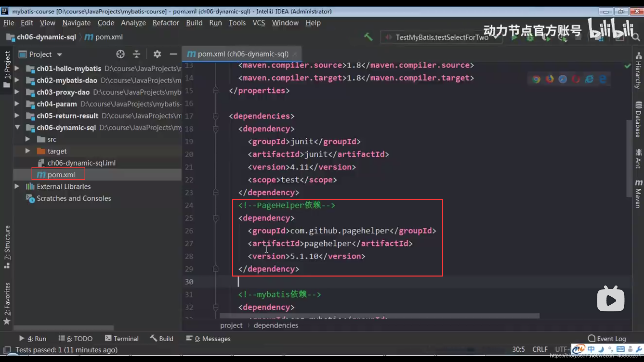Open the Refactor menu
The height and width of the screenshot is (362, 644).
click(166, 23)
